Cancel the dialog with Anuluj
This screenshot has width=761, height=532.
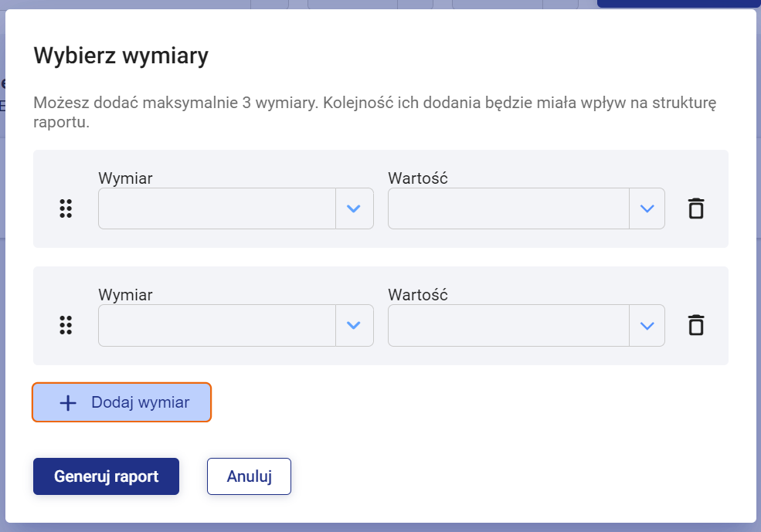pos(249,476)
